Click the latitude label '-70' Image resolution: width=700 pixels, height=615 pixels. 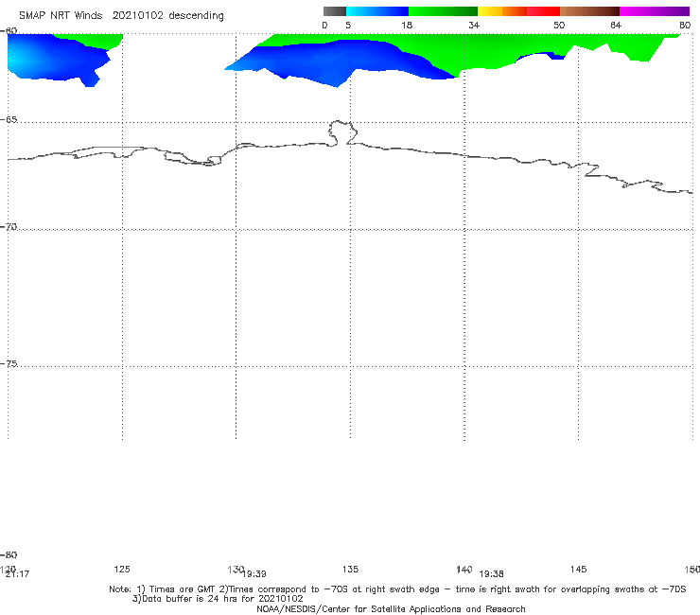(x=9, y=227)
